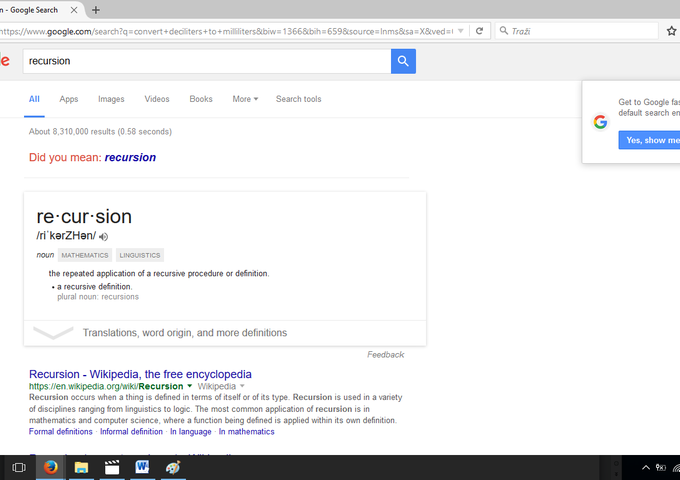
Task: Play the recursion pronunciation audio
Action: [104, 237]
